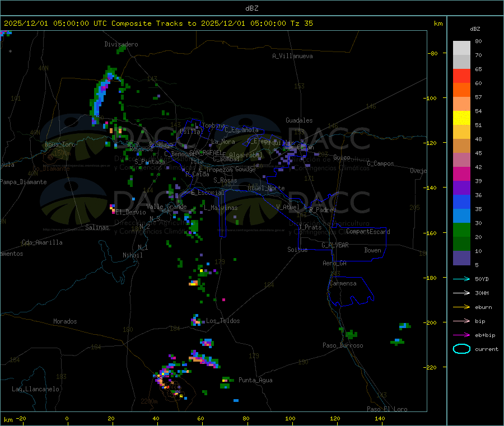
Task: Click the white 30HM arrow in the legend
Action: pyautogui.click(x=461, y=293)
